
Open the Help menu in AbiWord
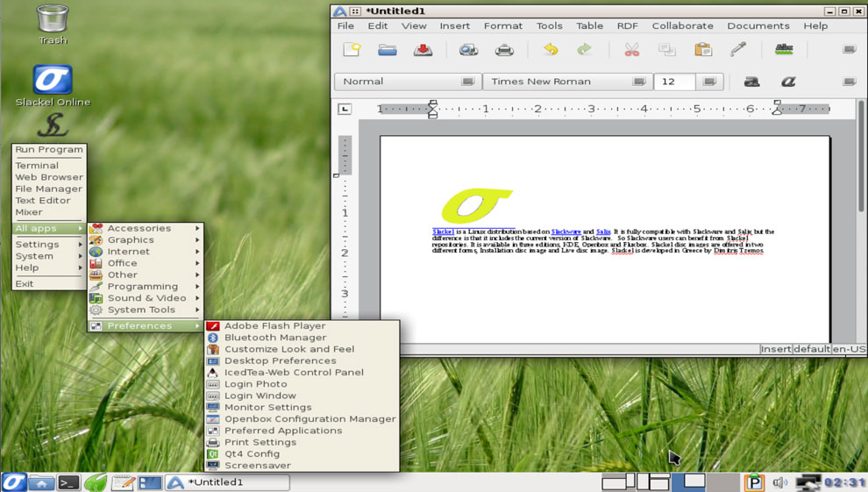point(815,26)
